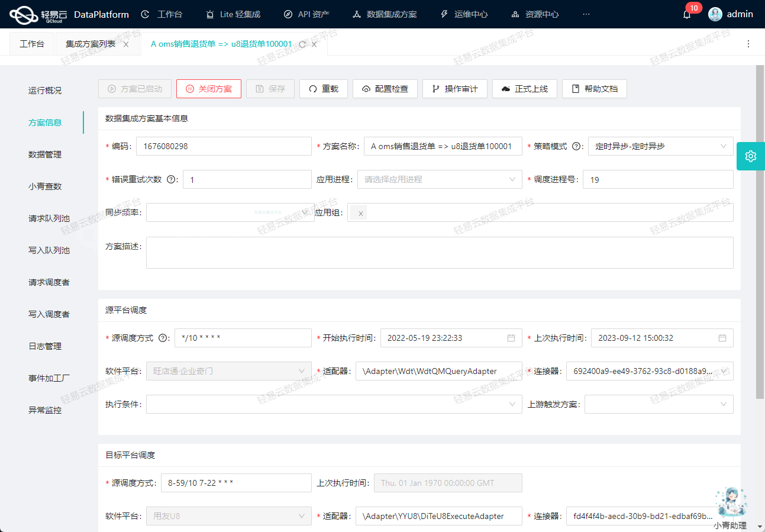
Task: Select 写入调度者 in the sidebar
Action: click(x=49, y=314)
